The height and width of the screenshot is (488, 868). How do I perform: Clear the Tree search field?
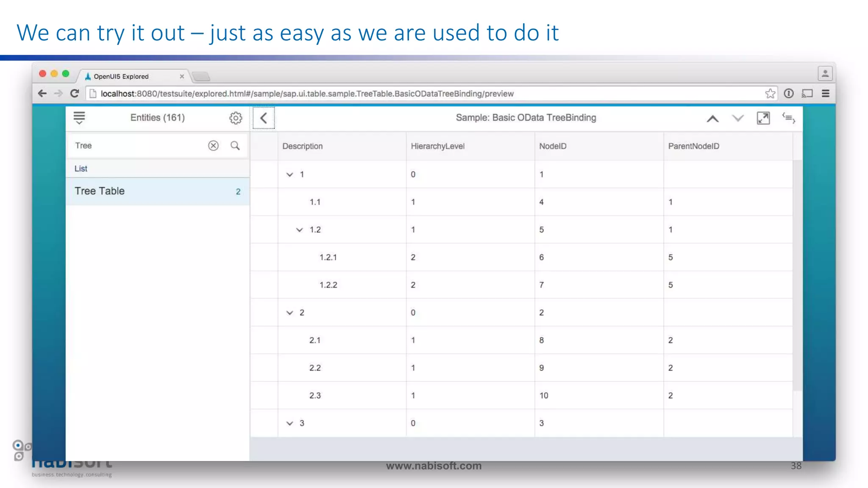213,146
